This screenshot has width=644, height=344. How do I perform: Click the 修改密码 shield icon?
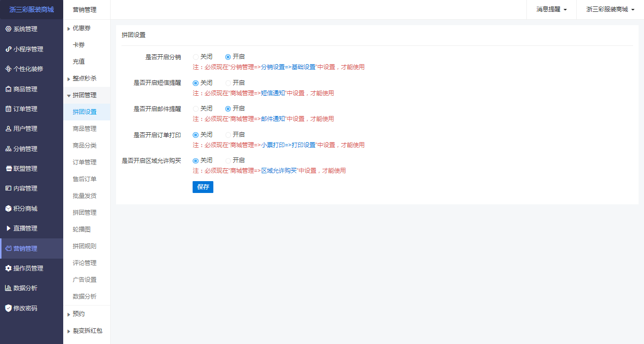click(x=8, y=308)
